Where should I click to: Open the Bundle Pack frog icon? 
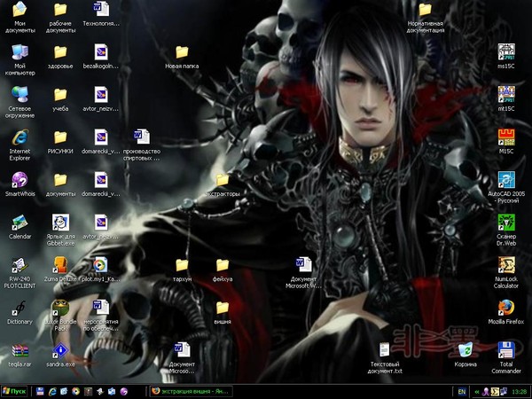point(60,316)
